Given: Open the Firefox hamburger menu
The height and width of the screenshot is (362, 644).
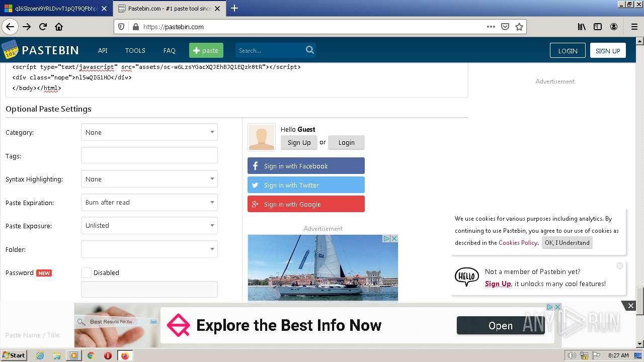Looking at the screenshot, I should coord(634,27).
